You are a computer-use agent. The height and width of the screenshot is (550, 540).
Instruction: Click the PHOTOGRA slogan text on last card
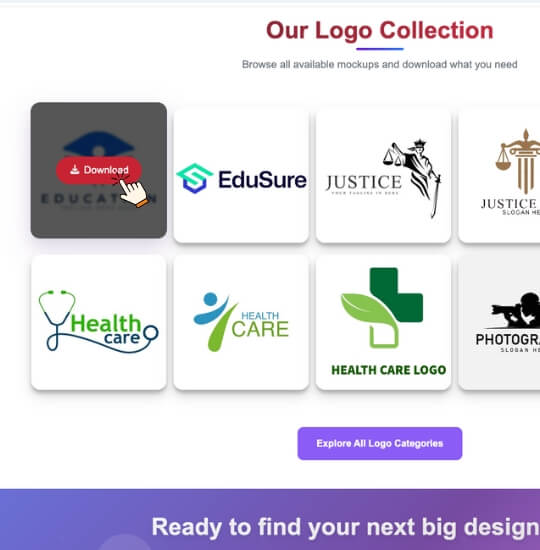(508, 340)
